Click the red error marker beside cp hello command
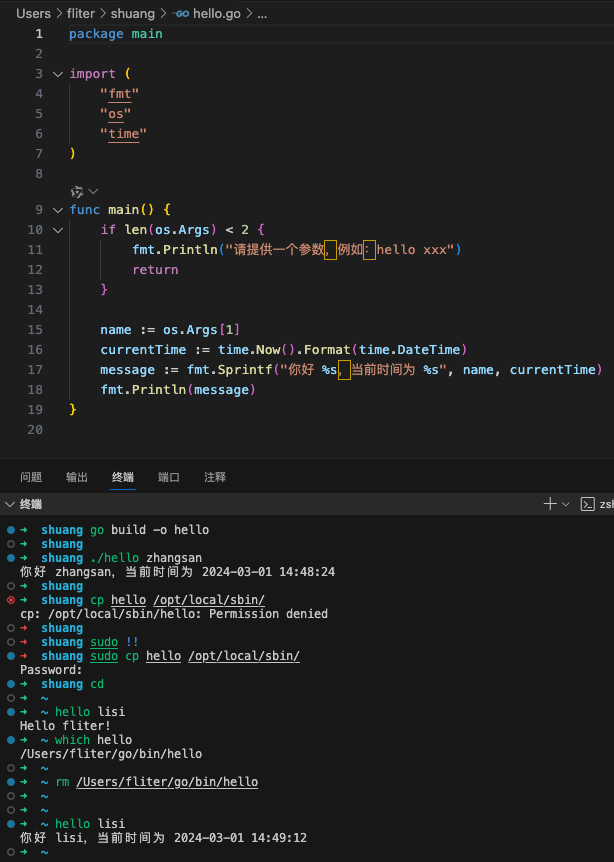 click(11, 600)
